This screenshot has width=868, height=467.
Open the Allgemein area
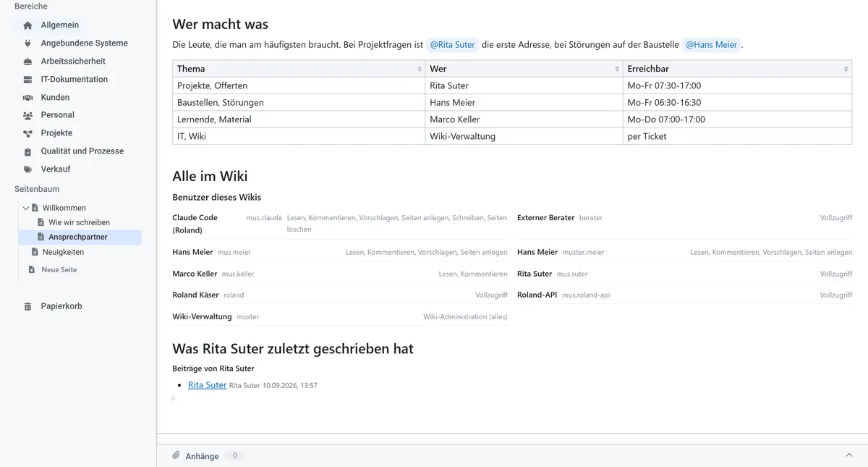point(60,25)
